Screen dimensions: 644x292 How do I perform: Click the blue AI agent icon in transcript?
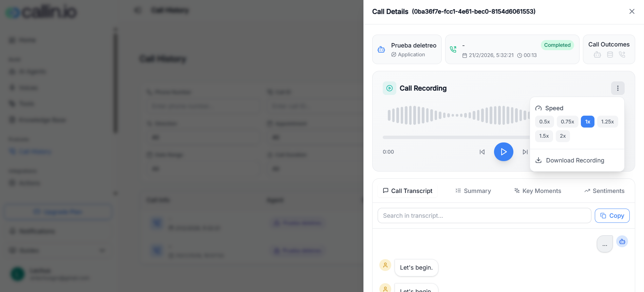click(622, 241)
